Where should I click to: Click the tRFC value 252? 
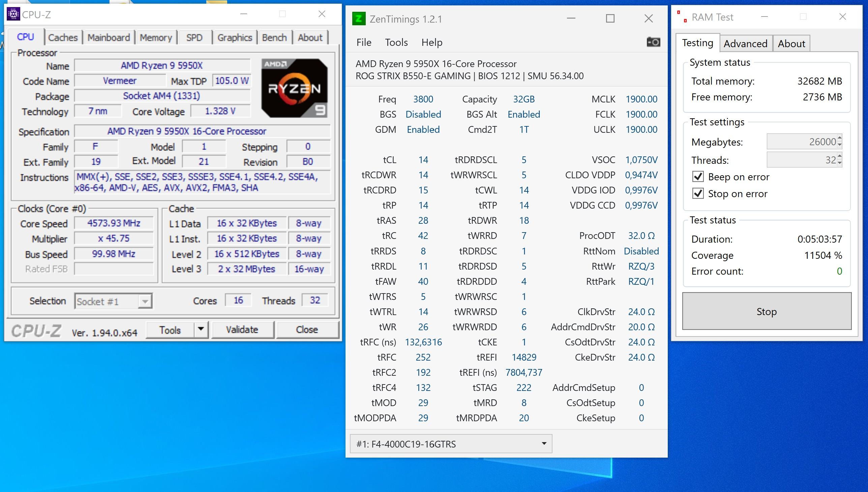tap(423, 357)
